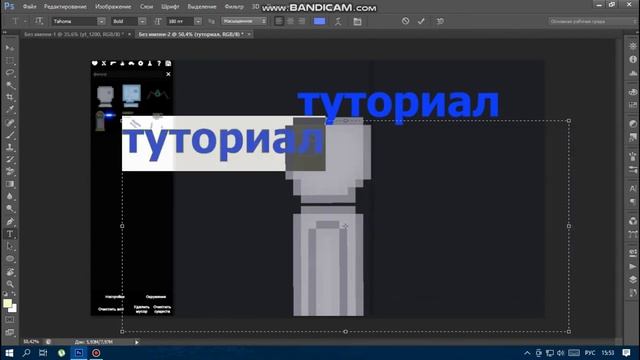
Task: Open the Windows Start menu
Action: tap(9, 353)
